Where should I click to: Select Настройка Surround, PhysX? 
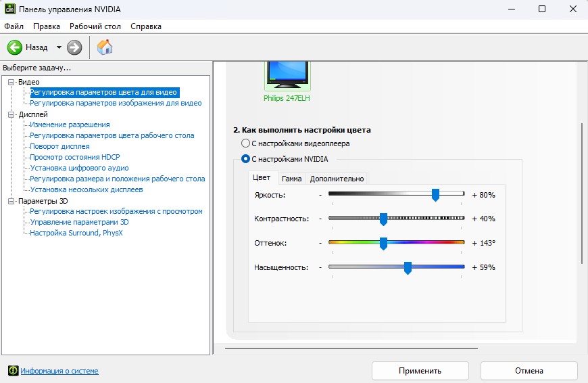tap(76, 233)
